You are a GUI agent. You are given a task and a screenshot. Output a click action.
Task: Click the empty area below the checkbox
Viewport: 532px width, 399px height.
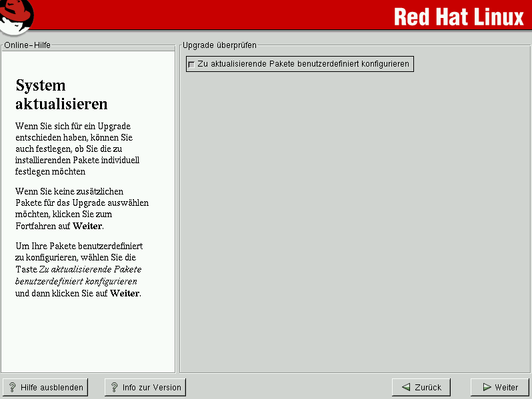353,220
